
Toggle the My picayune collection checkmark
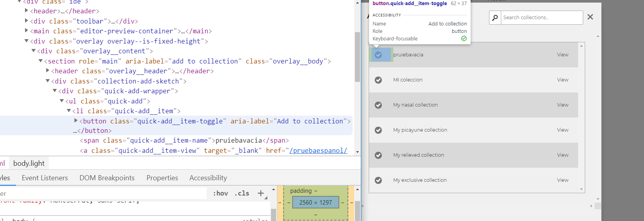(378, 130)
